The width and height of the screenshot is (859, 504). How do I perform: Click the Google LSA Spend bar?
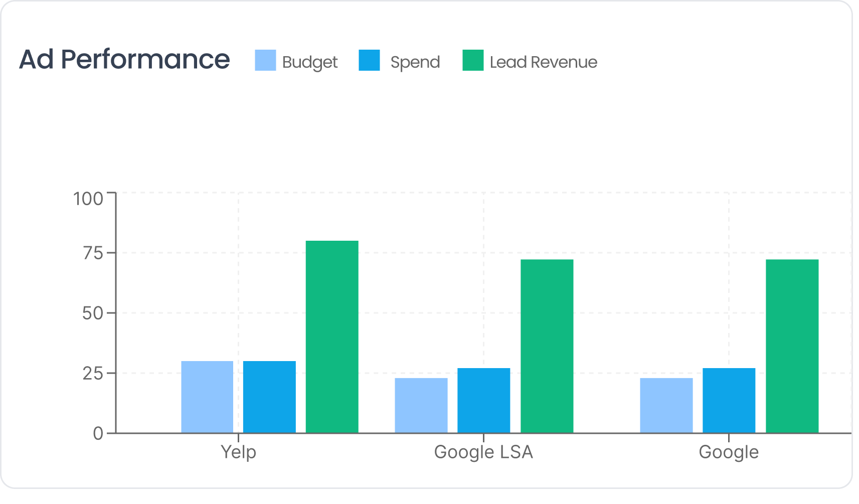[483, 400]
